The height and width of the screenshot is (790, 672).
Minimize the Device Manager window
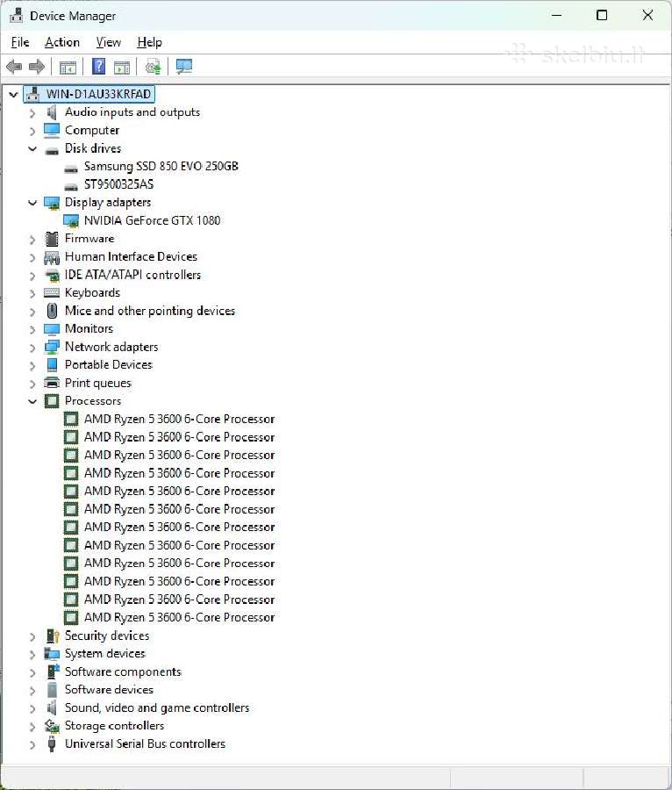click(557, 15)
